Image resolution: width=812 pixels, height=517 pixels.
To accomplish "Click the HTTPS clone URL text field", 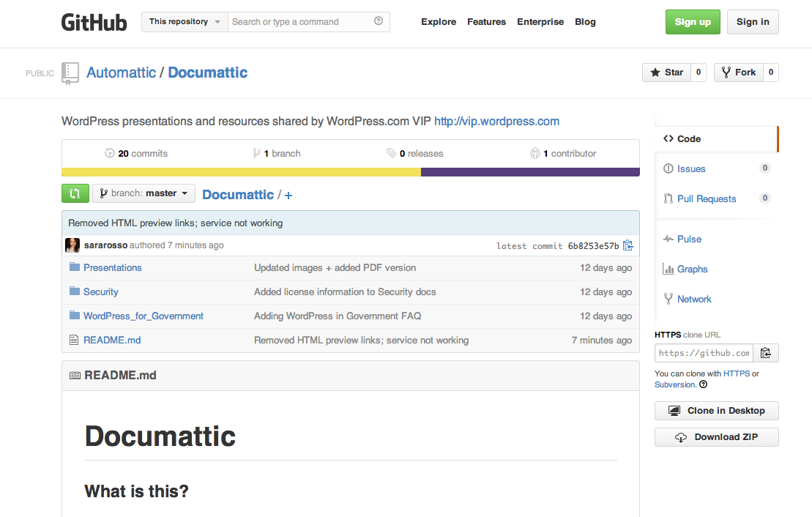I will [704, 353].
